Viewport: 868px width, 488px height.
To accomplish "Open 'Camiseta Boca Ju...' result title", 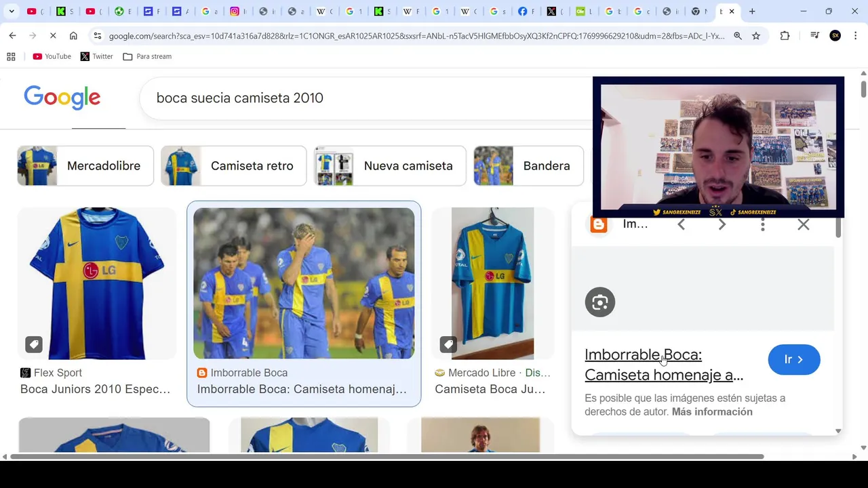I will click(x=490, y=389).
